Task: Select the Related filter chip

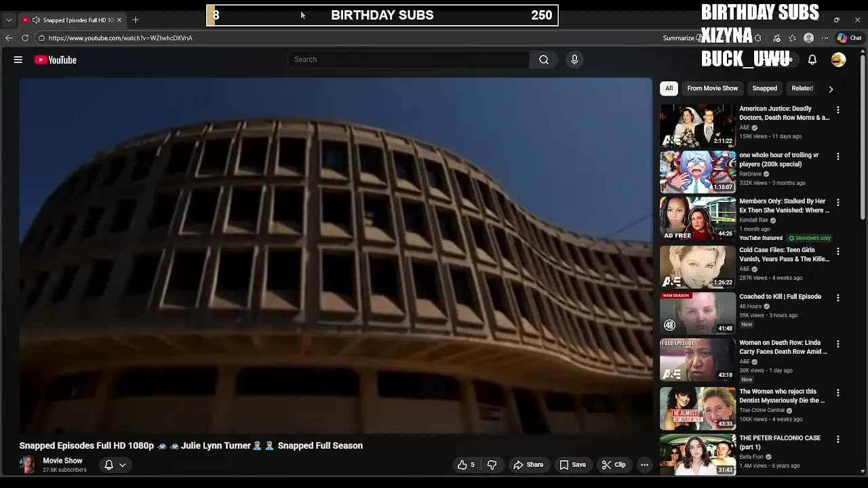Action: (802, 88)
